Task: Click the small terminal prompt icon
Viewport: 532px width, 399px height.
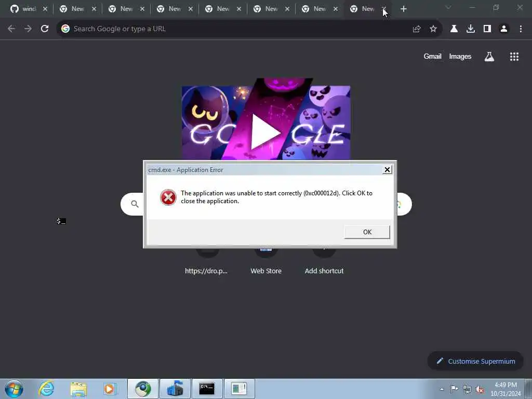Action: tap(61, 221)
